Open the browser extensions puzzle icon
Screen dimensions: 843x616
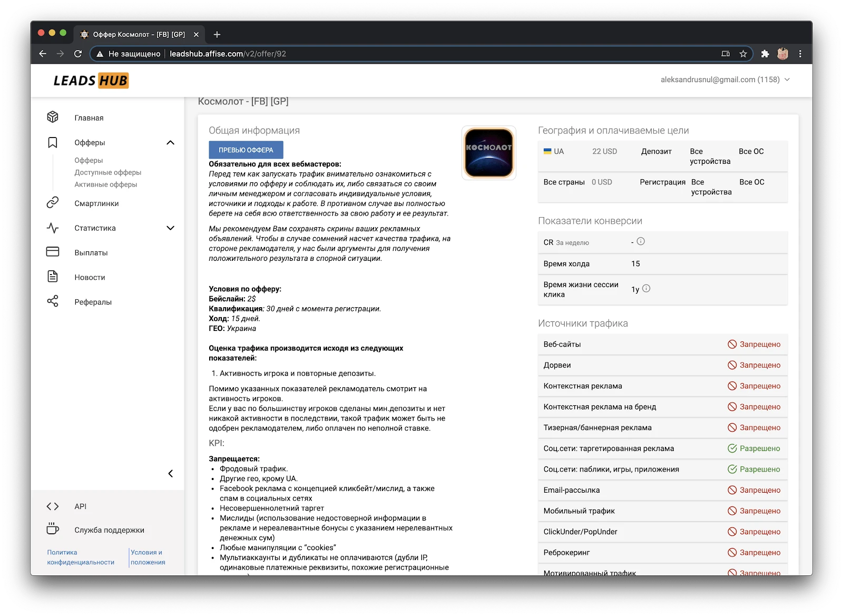[x=765, y=54]
